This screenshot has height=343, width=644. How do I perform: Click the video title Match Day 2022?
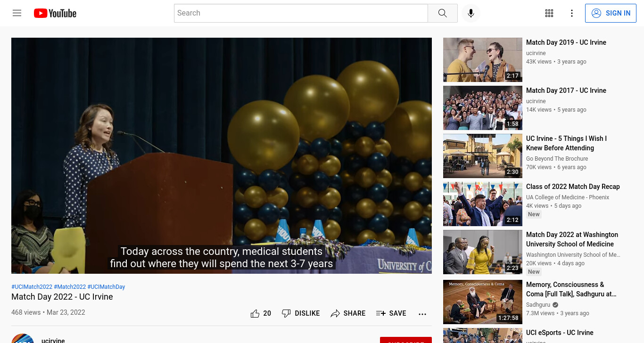click(x=62, y=297)
